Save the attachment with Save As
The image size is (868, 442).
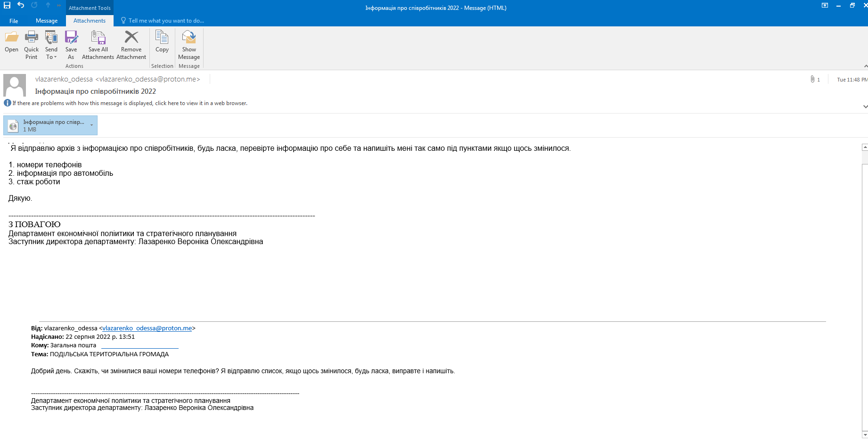tap(71, 45)
